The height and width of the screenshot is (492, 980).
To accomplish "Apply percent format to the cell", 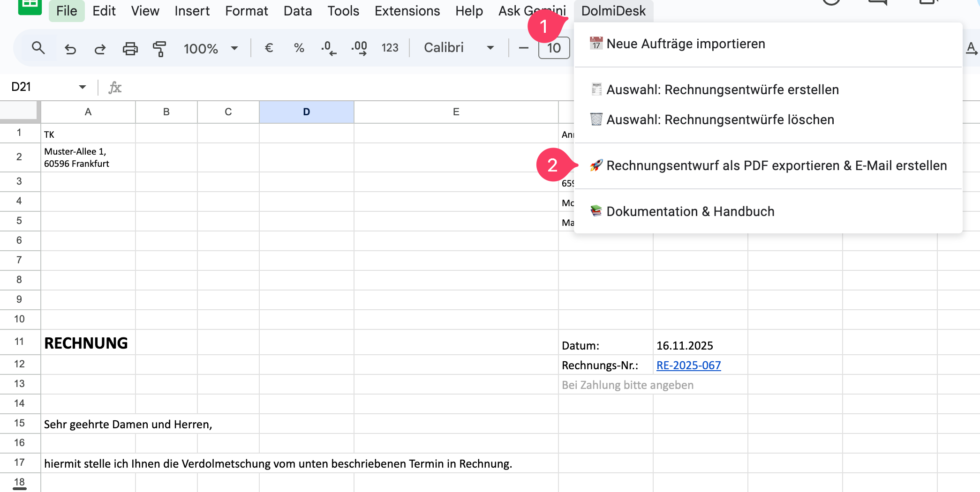I will pyautogui.click(x=299, y=48).
